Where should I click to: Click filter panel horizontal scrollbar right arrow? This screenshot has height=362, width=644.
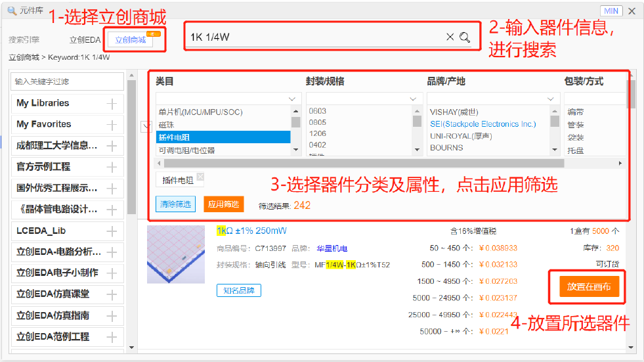[x=620, y=164]
